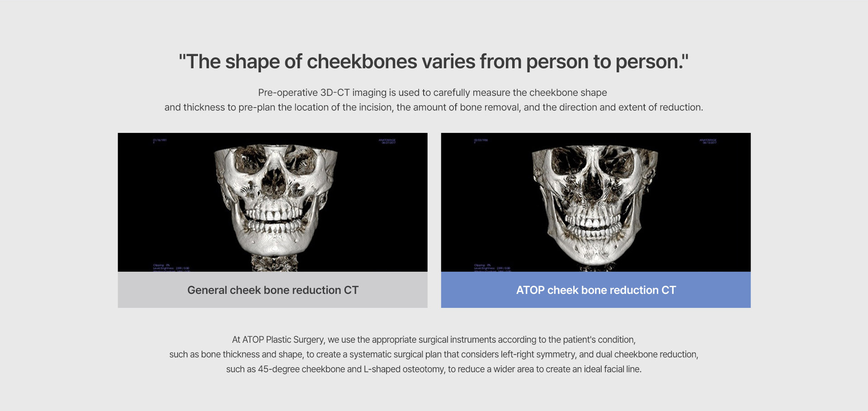This screenshot has width=868, height=411.
Task: Click the date overlay at top-left of General CT
Action: pos(160,141)
